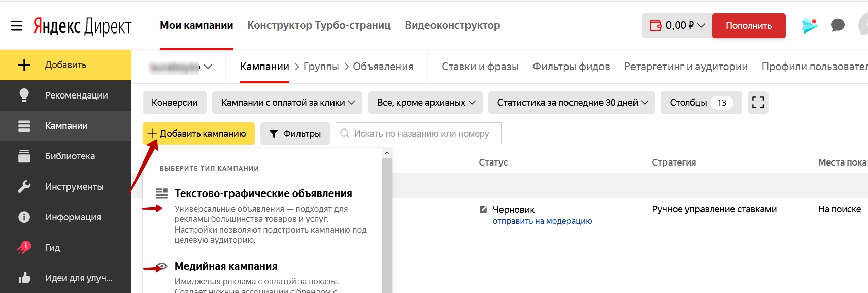This screenshot has height=293, width=868.
Task: Open Статистика за последние 30 дней dropdown
Action: click(572, 103)
